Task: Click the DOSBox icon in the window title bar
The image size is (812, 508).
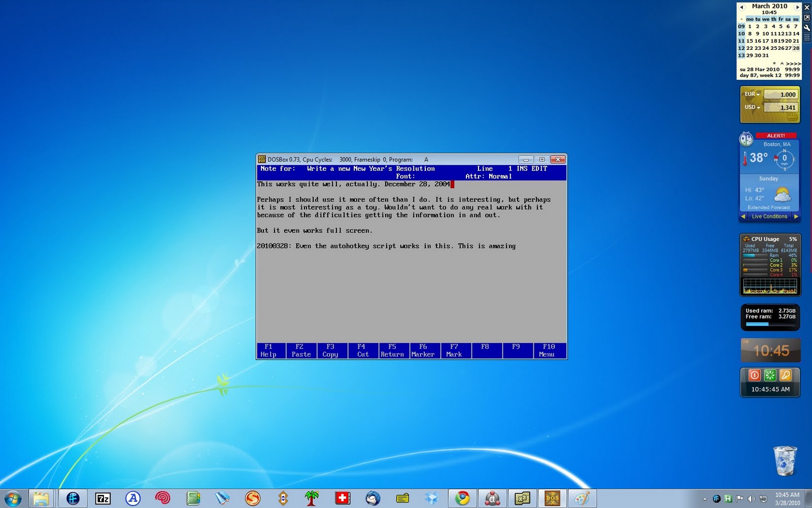Action: click(262, 160)
